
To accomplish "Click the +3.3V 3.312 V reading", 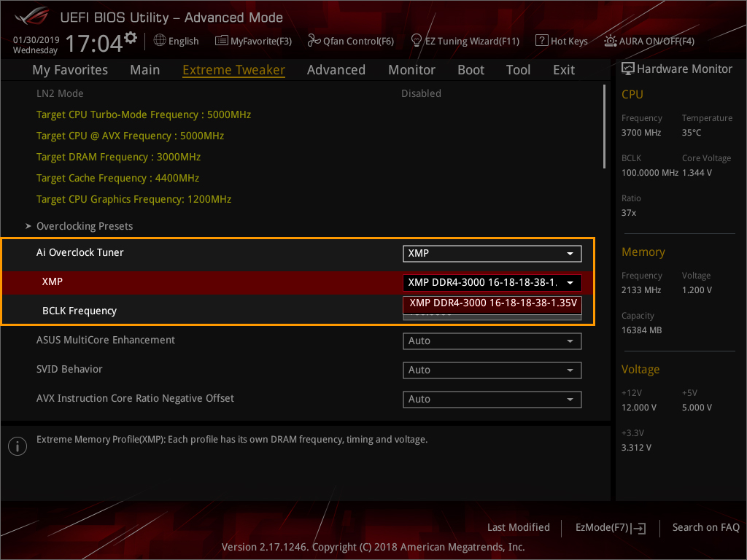I will (x=636, y=447).
